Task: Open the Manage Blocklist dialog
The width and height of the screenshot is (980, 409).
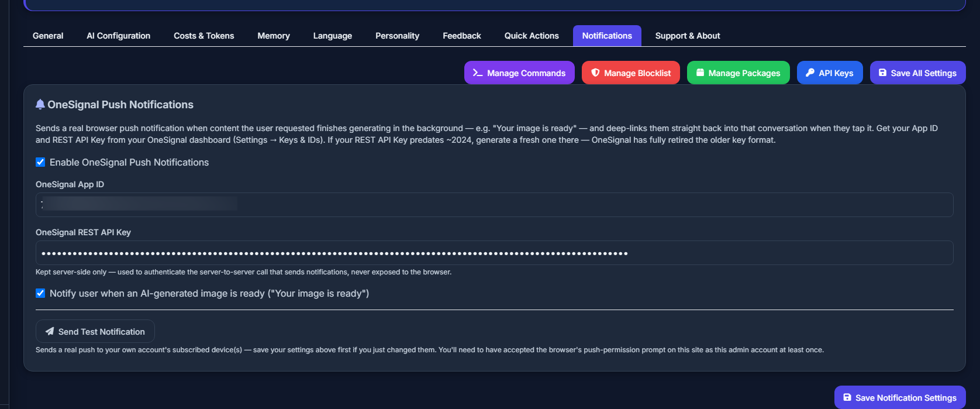Action: pyautogui.click(x=631, y=73)
